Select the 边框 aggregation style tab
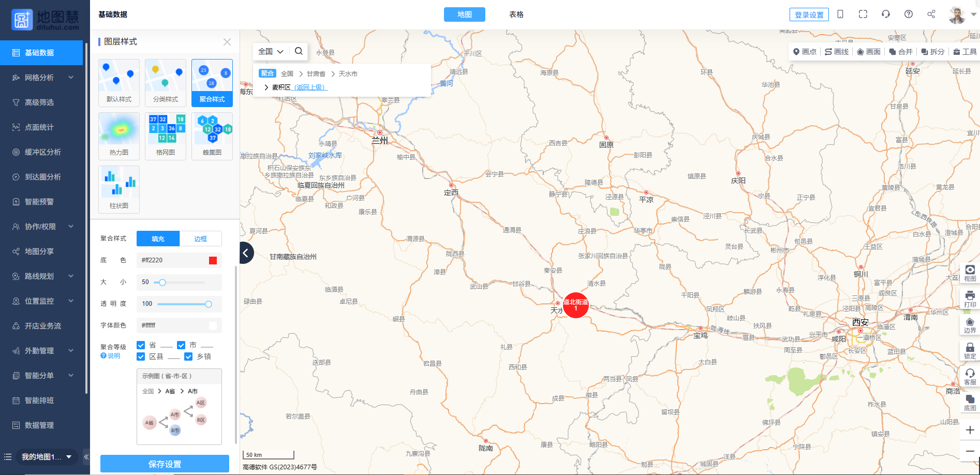980x475 pixels. pyautogui.click(x=200, y=239)
